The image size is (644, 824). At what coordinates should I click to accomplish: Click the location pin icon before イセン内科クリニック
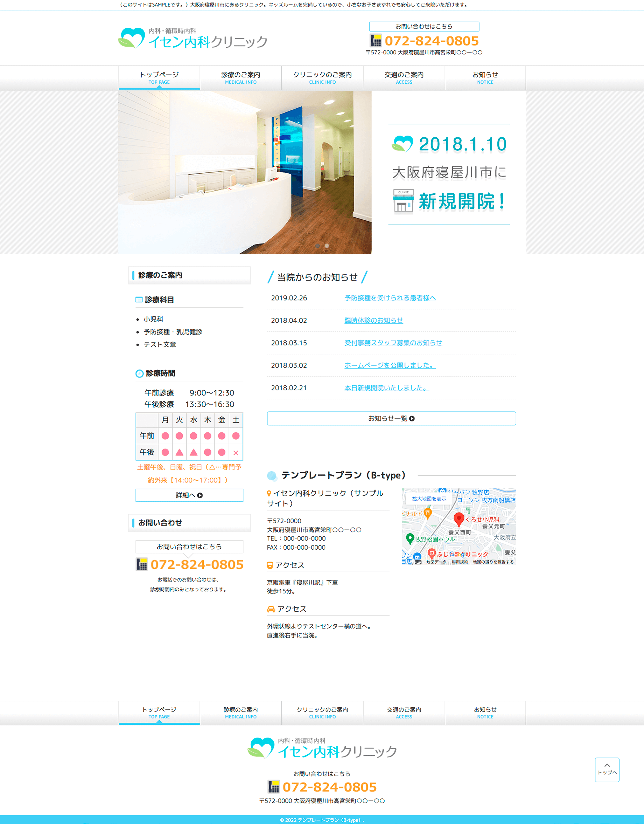click(269, 493)
